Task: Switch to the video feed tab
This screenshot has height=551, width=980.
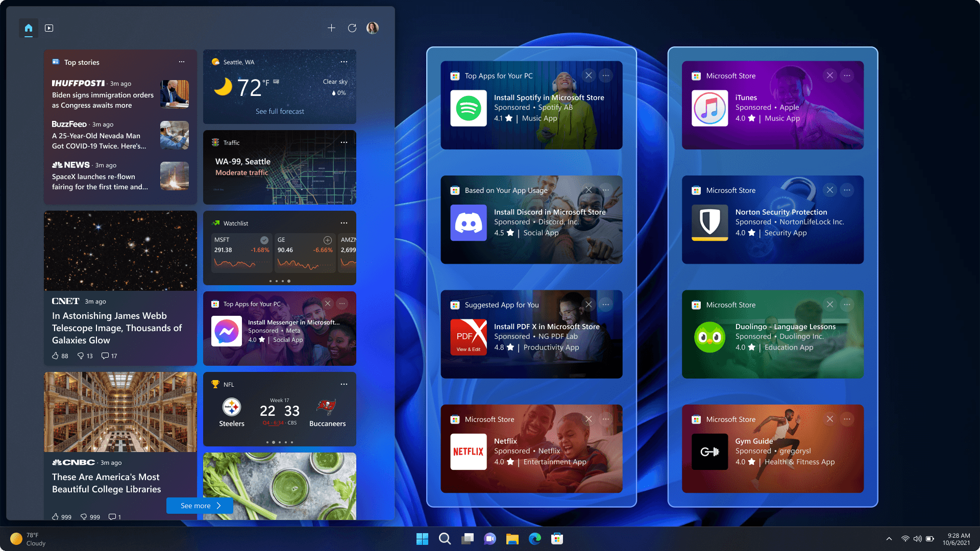Action: click(x=49, y=28)
